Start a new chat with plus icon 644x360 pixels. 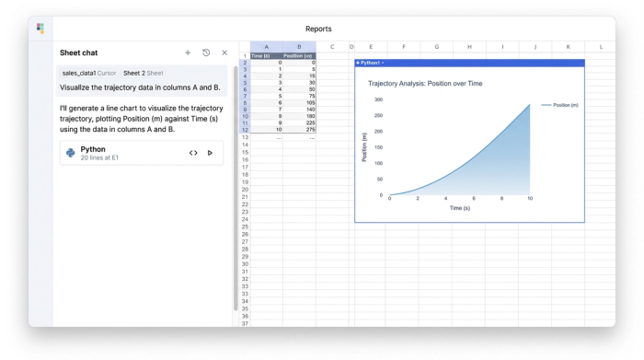[188, 52]
